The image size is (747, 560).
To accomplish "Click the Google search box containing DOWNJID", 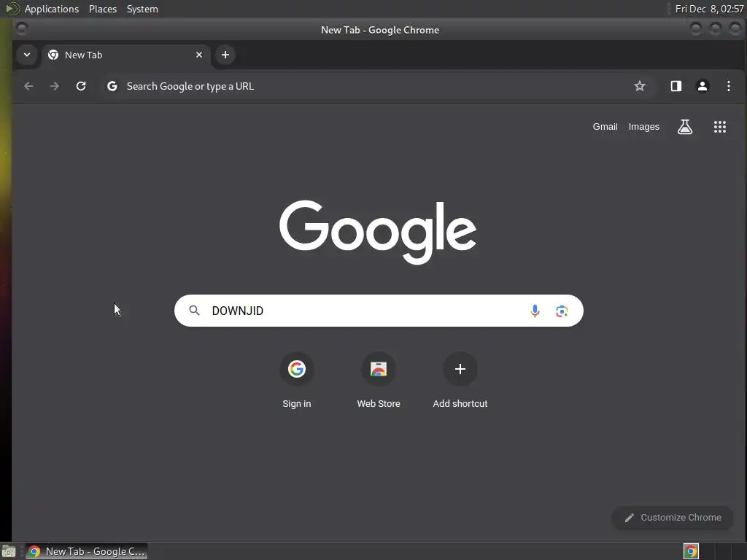I will point(379,311).
